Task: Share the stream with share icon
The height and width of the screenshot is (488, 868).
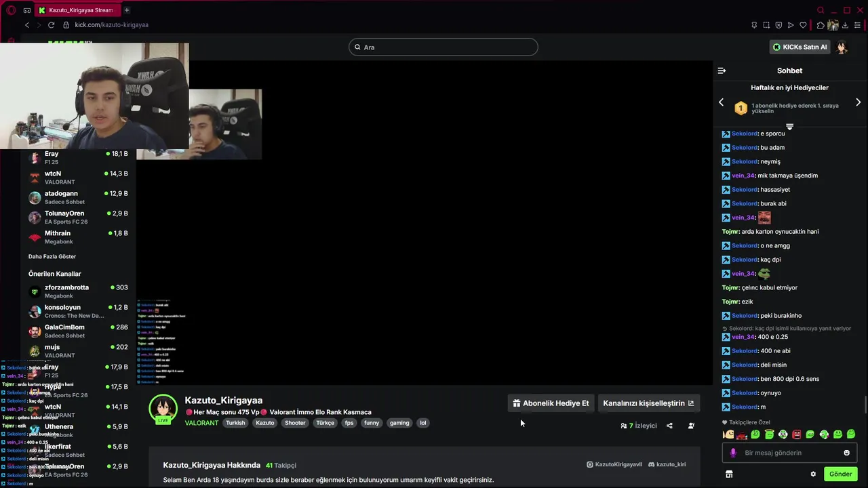Action: pyautogui.click(x=669, y=426)
